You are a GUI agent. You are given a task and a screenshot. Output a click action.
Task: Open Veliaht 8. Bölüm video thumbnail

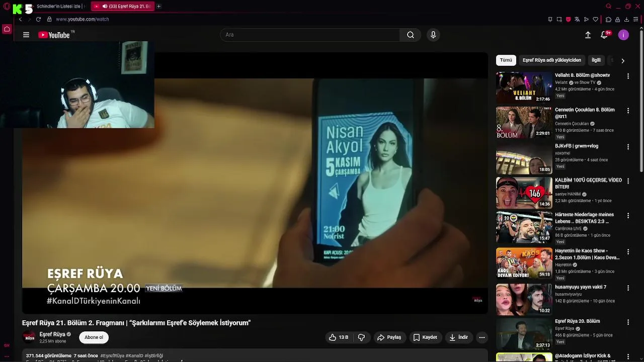point(524,88)
